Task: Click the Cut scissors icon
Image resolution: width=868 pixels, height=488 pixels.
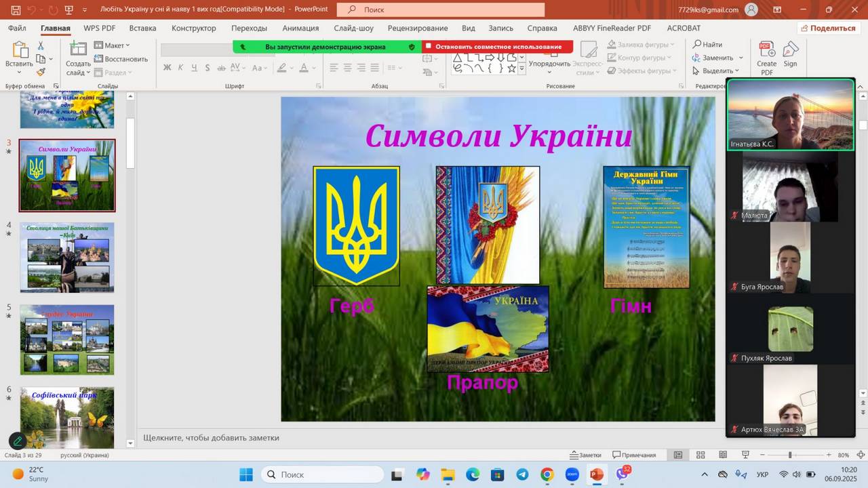Action: click(41, 45)
